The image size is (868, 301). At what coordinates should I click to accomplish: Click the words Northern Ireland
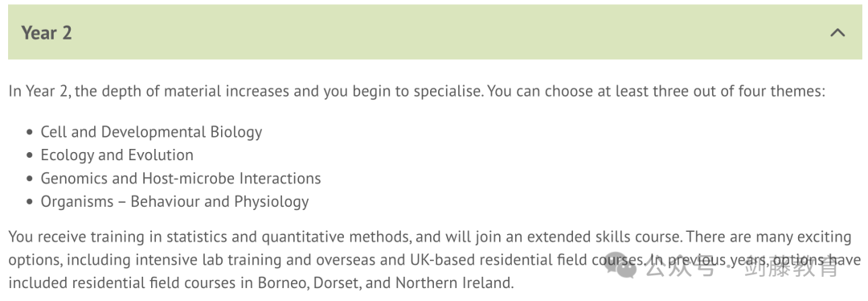click(454, 283)
